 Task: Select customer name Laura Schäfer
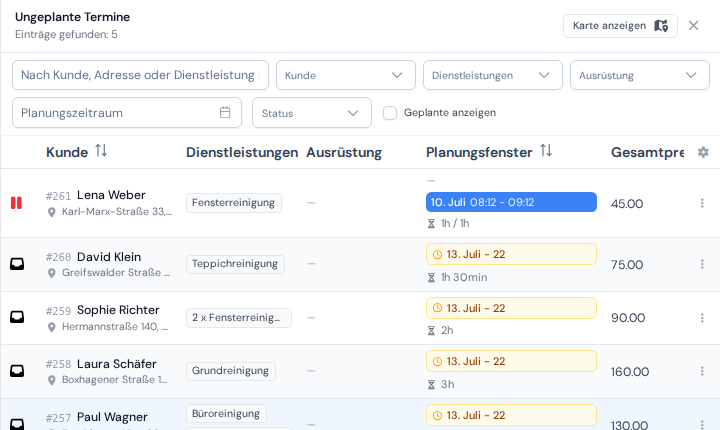[x=117, y=364]
